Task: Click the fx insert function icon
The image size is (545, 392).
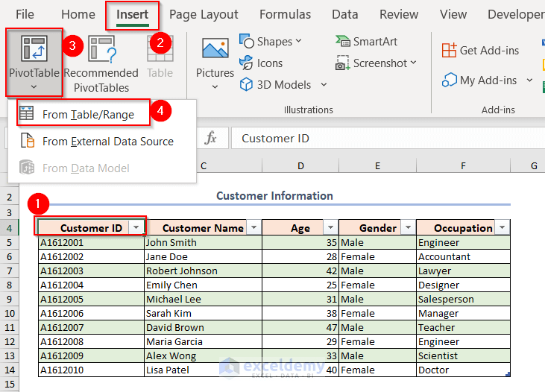Action: pos(211,138)
